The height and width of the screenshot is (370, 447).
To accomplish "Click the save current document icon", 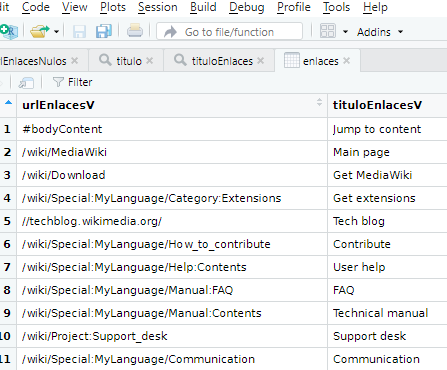I will click(79, 32).
